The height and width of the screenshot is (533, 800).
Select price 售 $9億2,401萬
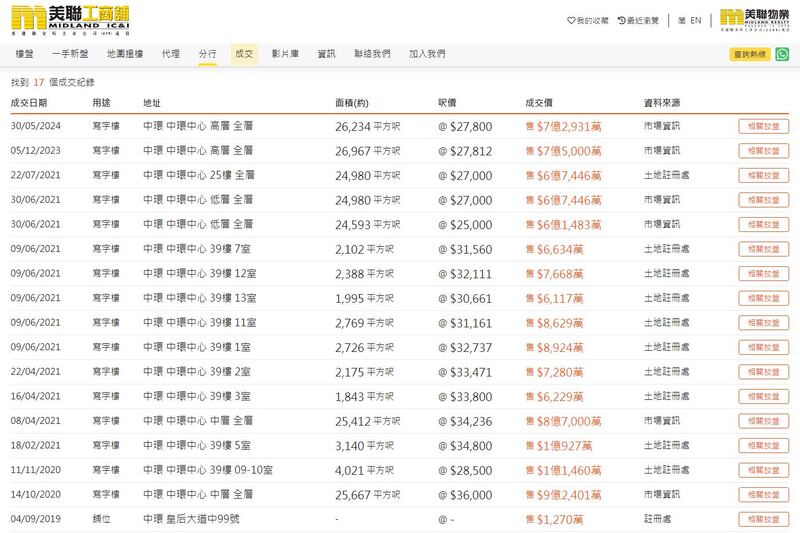(x=563, y=495)
